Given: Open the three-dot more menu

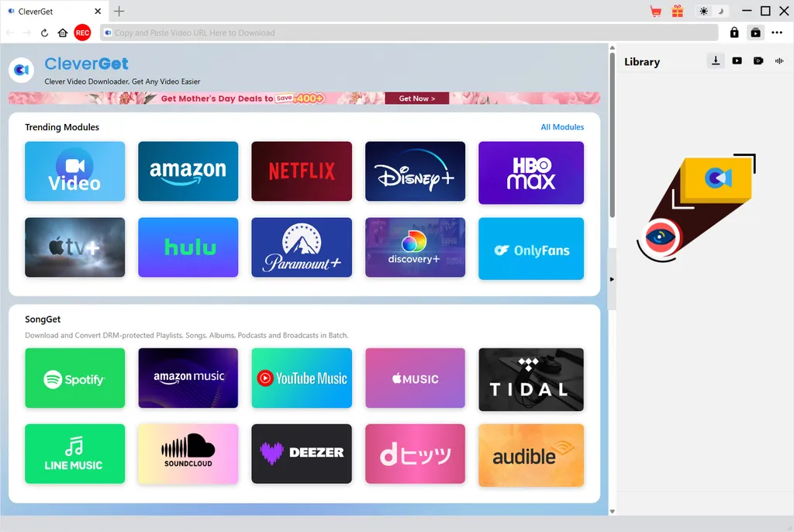Looking at the screenshot, I should (777, 33).
